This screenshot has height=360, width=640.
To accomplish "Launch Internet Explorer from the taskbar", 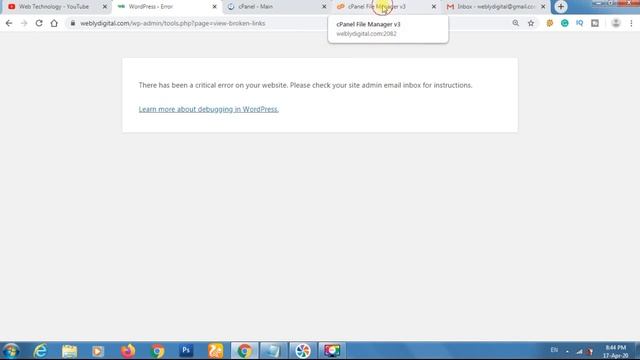I will click(x=40, y=351).
